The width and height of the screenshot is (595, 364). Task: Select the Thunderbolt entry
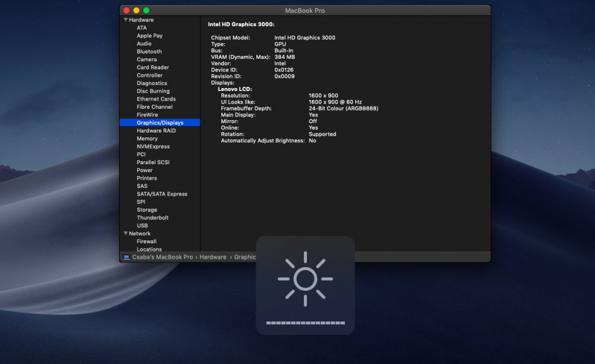click(152, 218)
